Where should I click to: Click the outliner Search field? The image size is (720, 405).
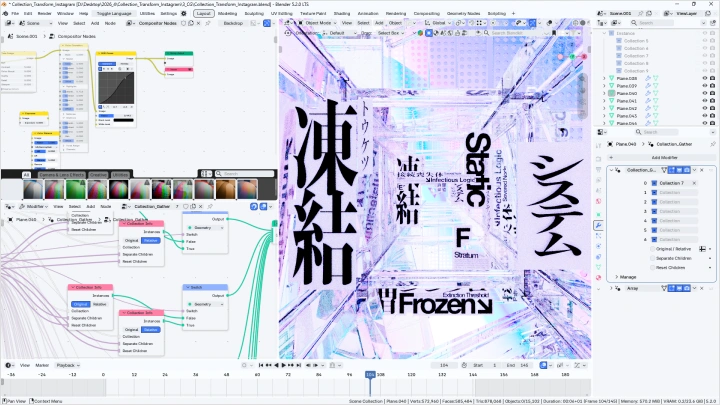pyautogui.click(x=652, y=23)
